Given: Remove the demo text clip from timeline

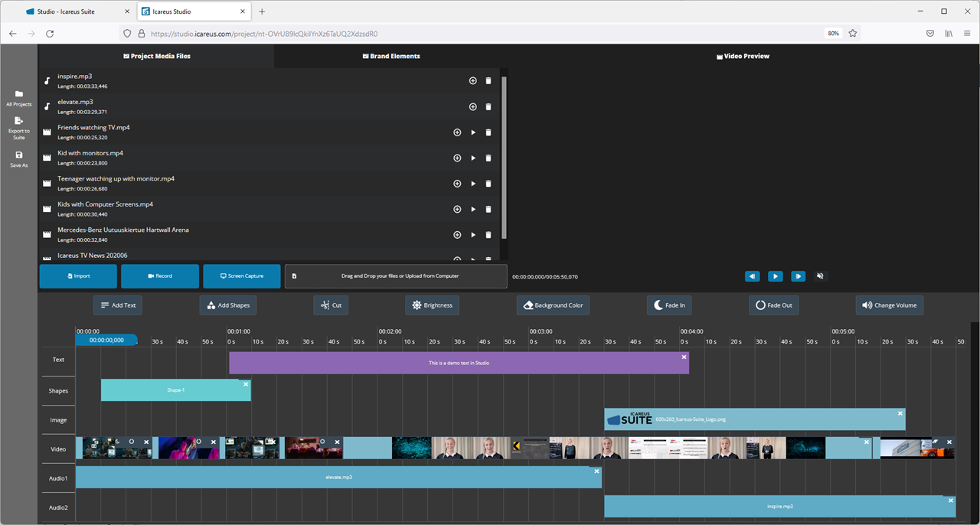Looking at the screenshot, I should tap(684, 357).
